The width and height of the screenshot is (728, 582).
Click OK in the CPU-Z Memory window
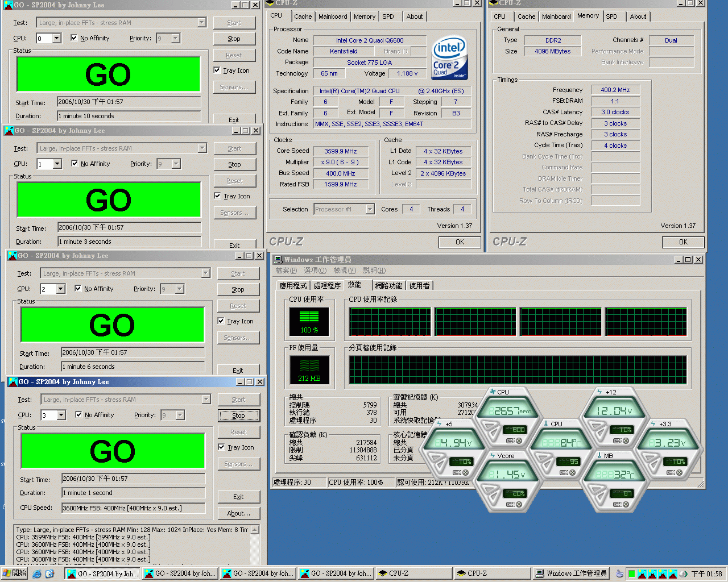click(x=683, y=242)
